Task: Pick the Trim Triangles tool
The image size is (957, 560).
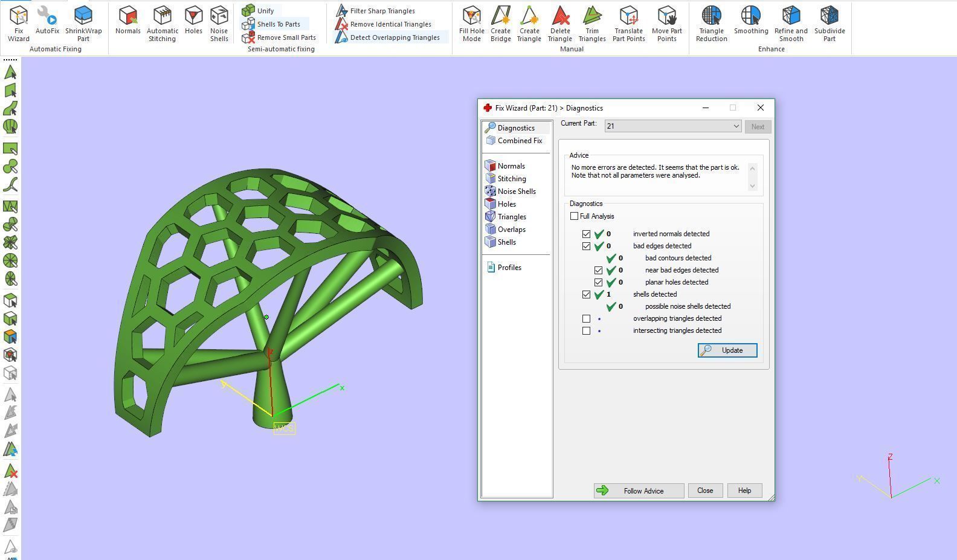Action: pos(592,24)
